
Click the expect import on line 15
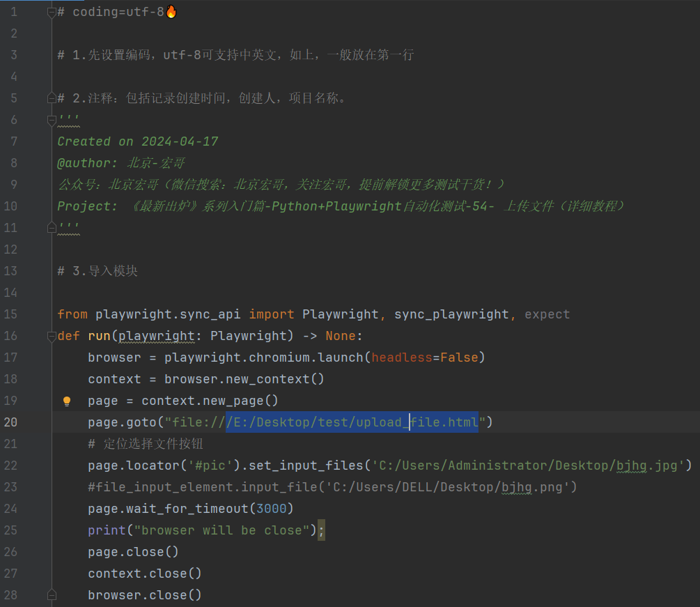pos(547,314)
